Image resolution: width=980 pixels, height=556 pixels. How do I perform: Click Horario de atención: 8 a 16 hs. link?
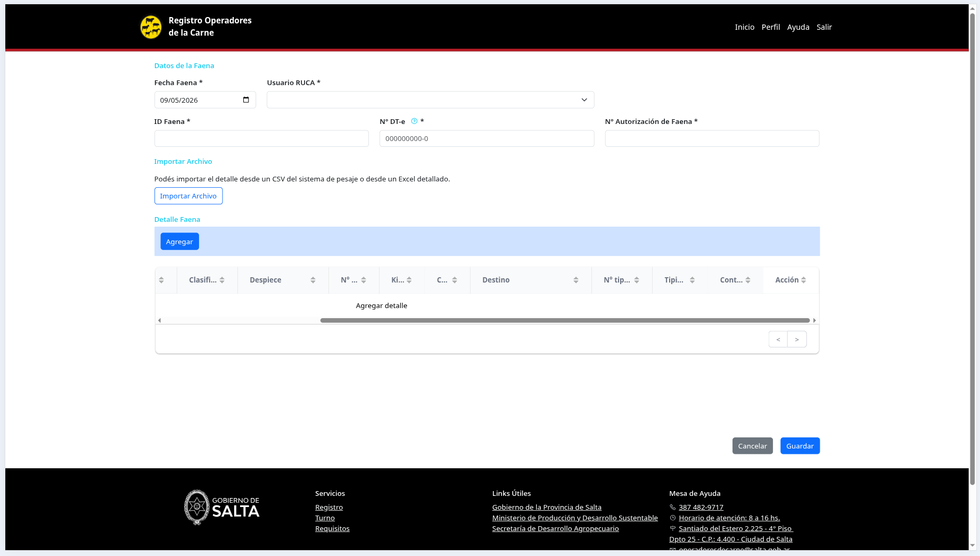point(729,518)
